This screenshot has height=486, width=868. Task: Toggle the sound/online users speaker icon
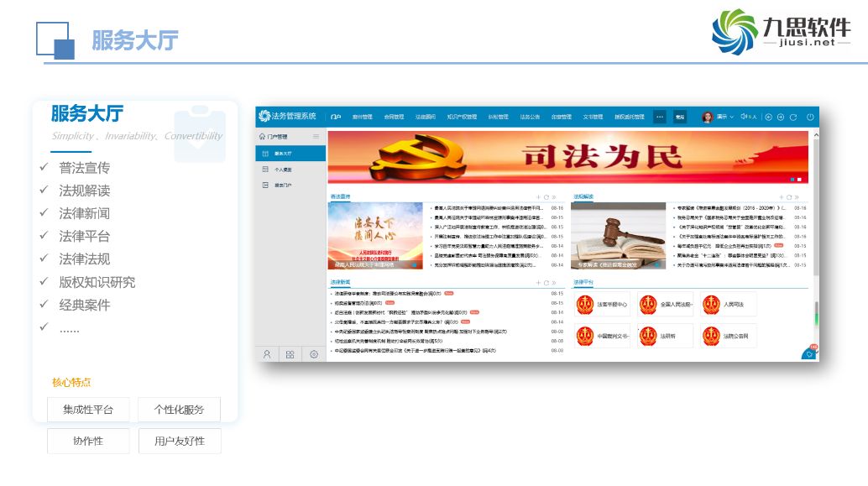pyautogui.click(x=745, y=117)
